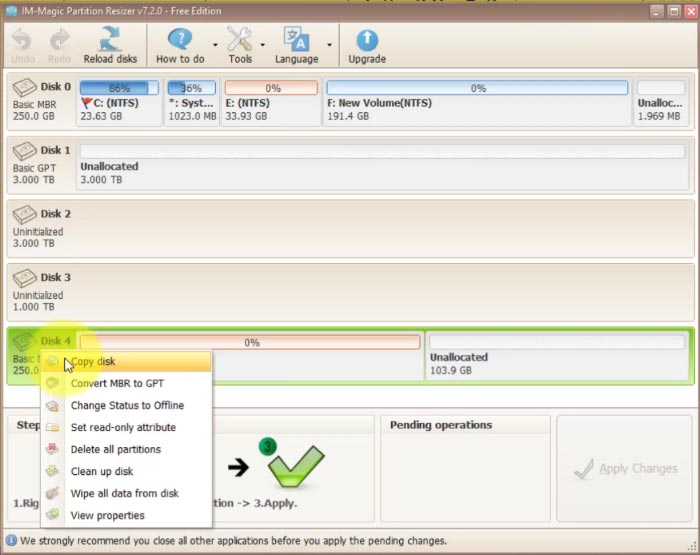Select the Disk 0 drive icon
700x555 pixels.
[x=24, y=87]
